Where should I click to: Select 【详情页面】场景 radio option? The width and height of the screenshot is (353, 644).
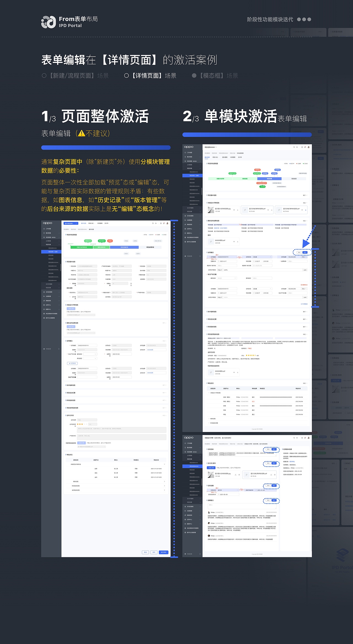point(126,75)
